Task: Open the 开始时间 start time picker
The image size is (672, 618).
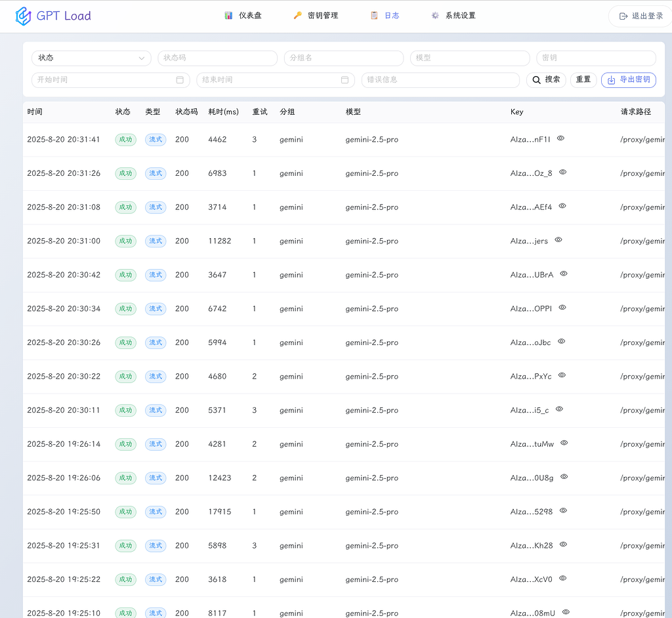Action: pos(110,80)
